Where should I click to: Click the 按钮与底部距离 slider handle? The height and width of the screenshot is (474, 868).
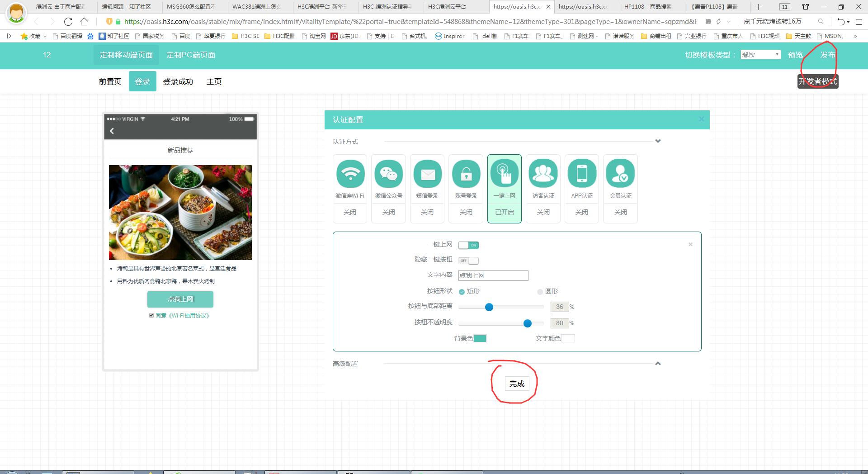click(x=489, y=307)
